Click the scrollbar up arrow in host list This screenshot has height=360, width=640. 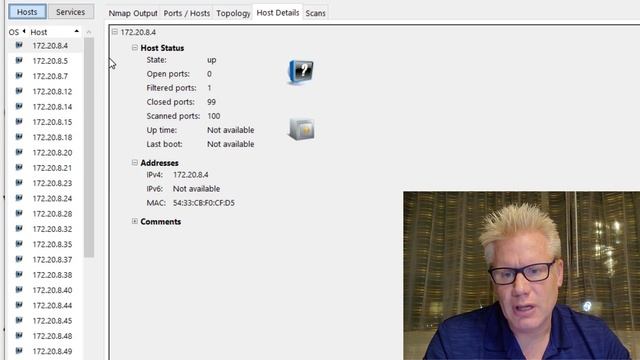coord(89,32)
